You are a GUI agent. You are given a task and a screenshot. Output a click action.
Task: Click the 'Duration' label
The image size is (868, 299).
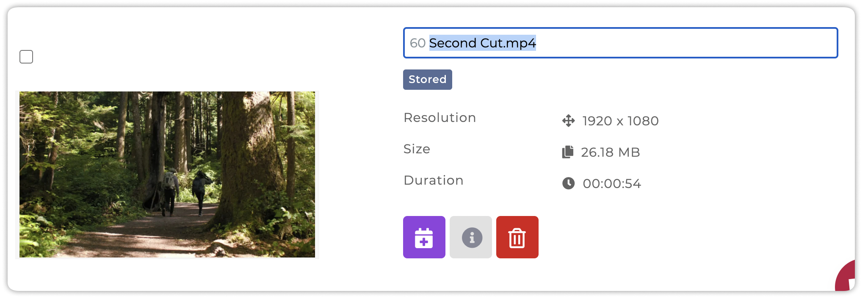coord(434,180)
